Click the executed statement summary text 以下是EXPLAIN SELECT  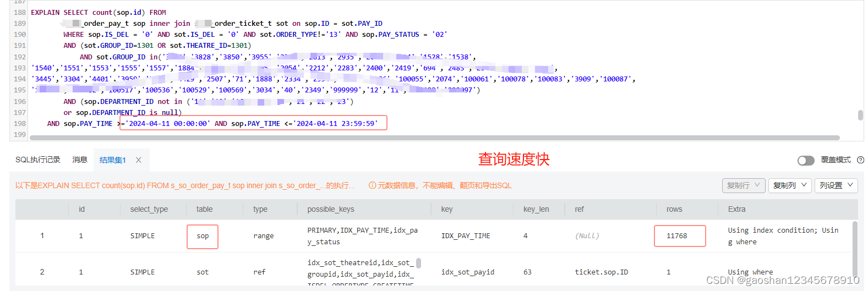(185, 185)
